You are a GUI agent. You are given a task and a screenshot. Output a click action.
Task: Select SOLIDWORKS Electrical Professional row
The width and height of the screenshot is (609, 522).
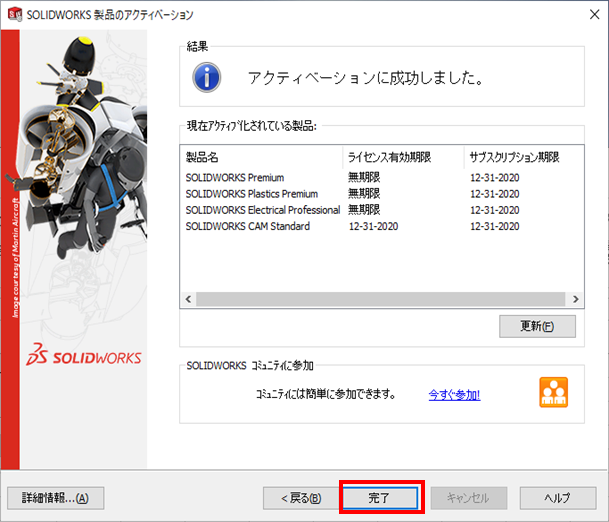point(382,210)
